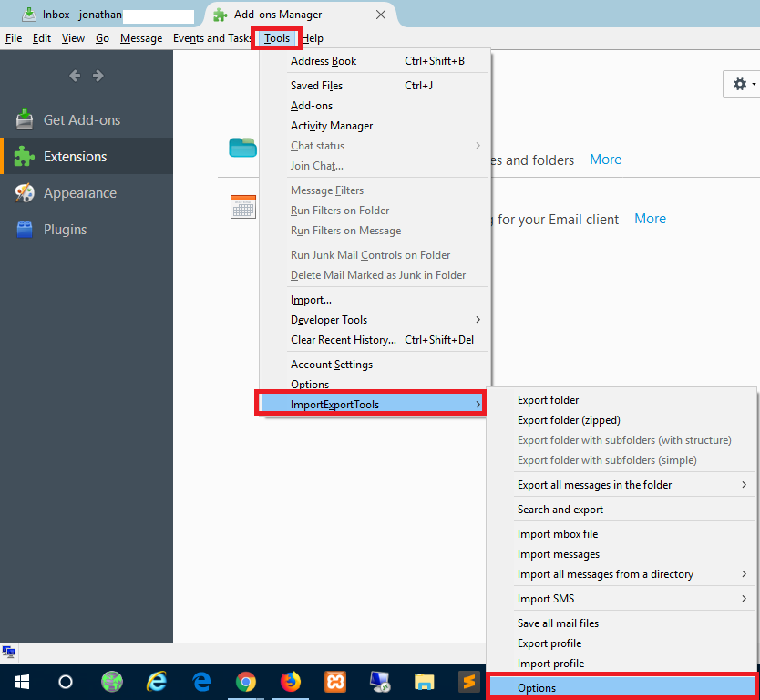The width and height of the screenshot is (760, 700).
Task: Open the Appearance category
Action: tap(87, 193)
